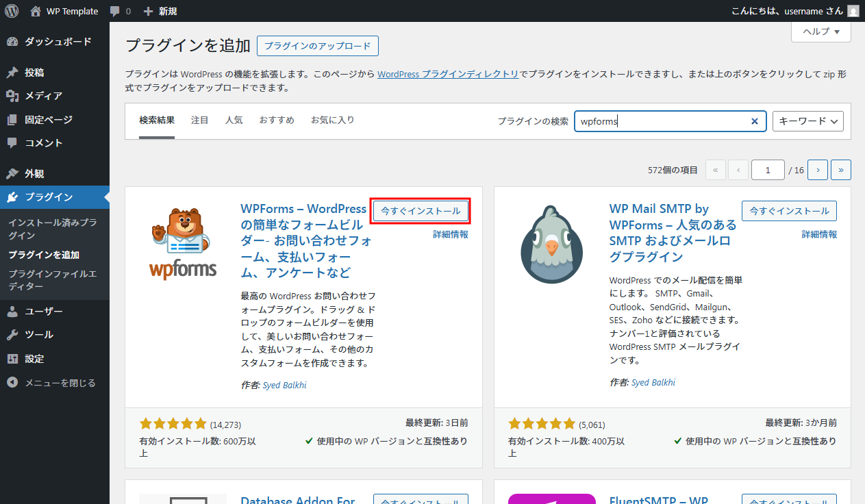
Task: Install WPForms with 今すぐインストール button
Action: (x=421, y=211)
